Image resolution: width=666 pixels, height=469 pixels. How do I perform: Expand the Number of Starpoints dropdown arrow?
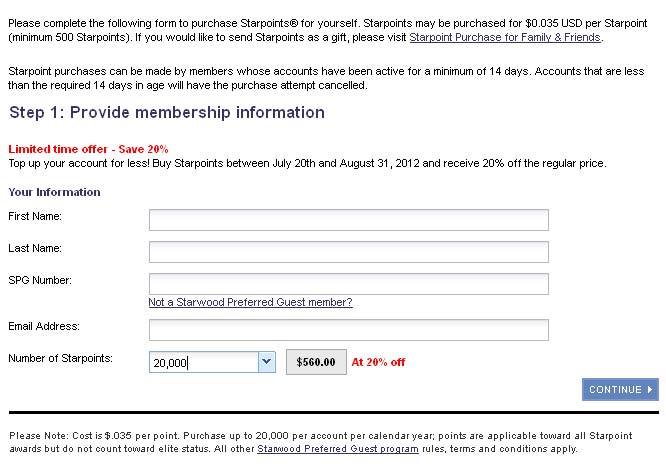click(267, 362)
